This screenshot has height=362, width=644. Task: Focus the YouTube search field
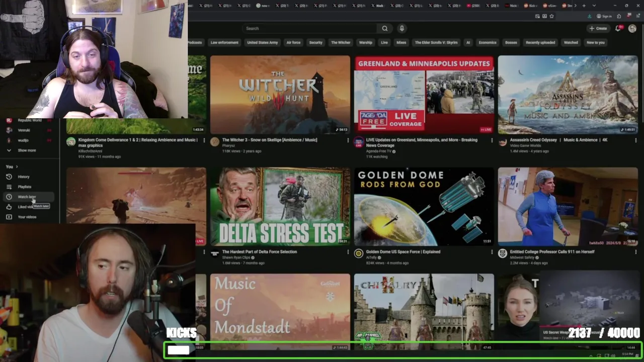pyautogui.click(x=309, y=29)
